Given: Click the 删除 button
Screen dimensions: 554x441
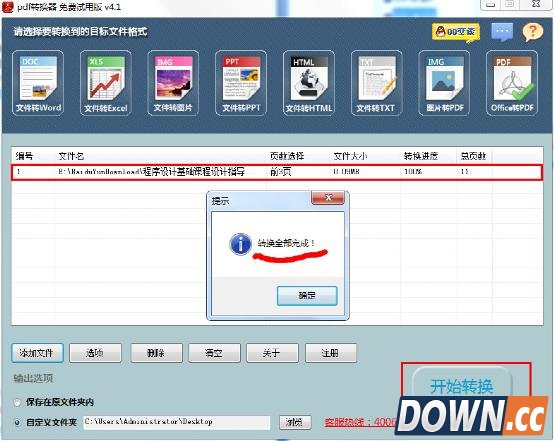Looking at the screenshot, I should [x=157, y=353].
